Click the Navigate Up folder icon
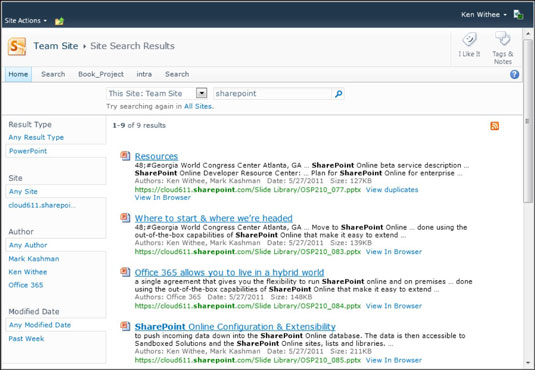 (59, 22)
